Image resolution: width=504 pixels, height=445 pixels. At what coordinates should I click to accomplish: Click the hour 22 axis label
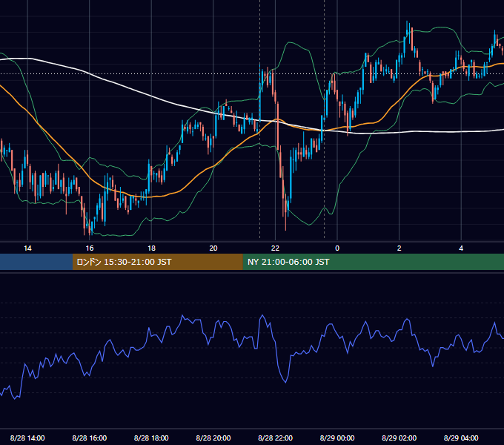point(276,248)
